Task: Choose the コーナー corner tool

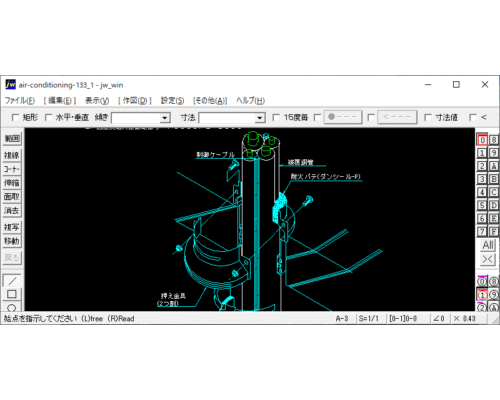Action: (x=12, y=169)
